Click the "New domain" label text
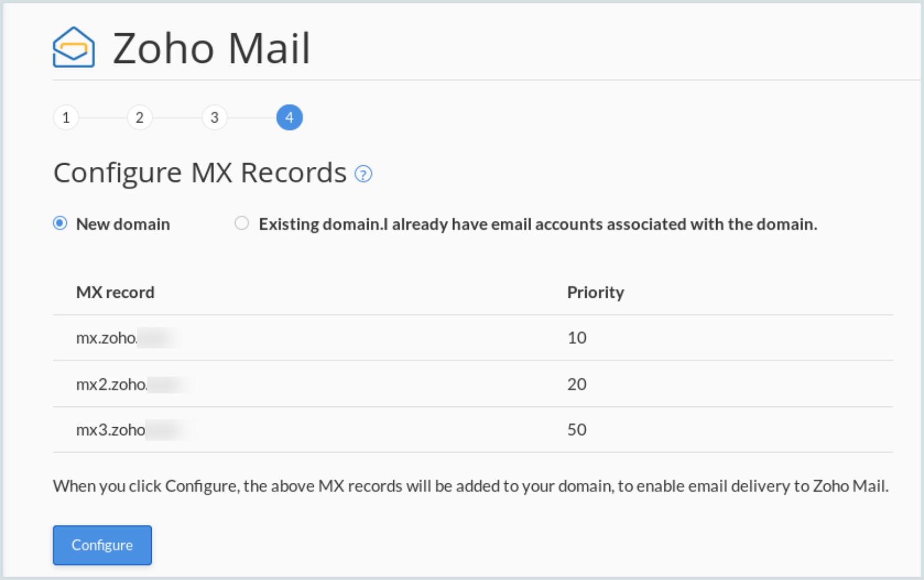This screenshot has width=924, height=580. pos(123,224)
